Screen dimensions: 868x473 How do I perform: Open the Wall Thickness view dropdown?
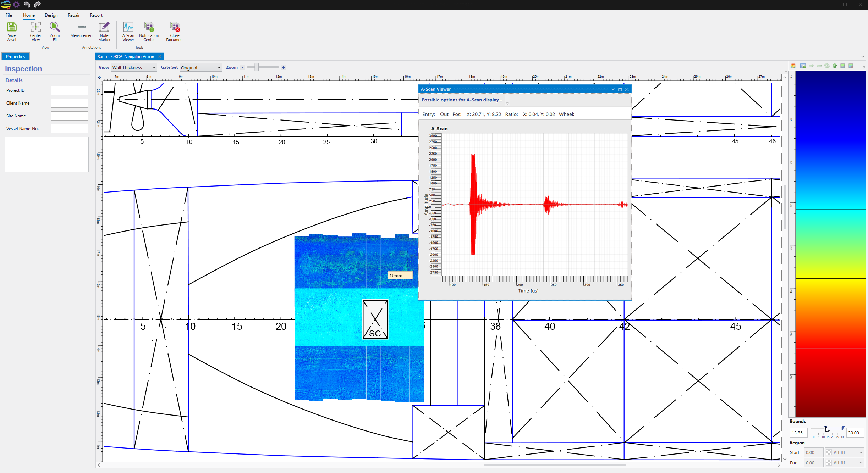coord(134,68)
